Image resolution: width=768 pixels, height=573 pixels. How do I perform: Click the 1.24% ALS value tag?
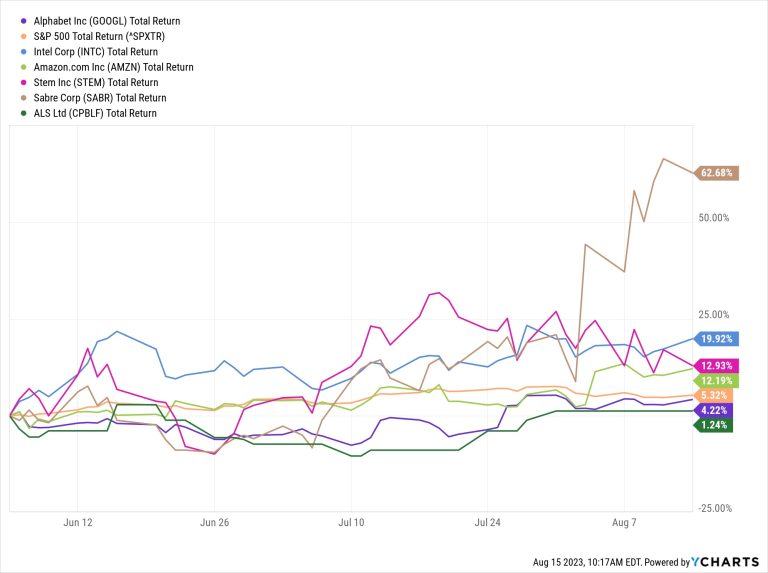[712, 425]
